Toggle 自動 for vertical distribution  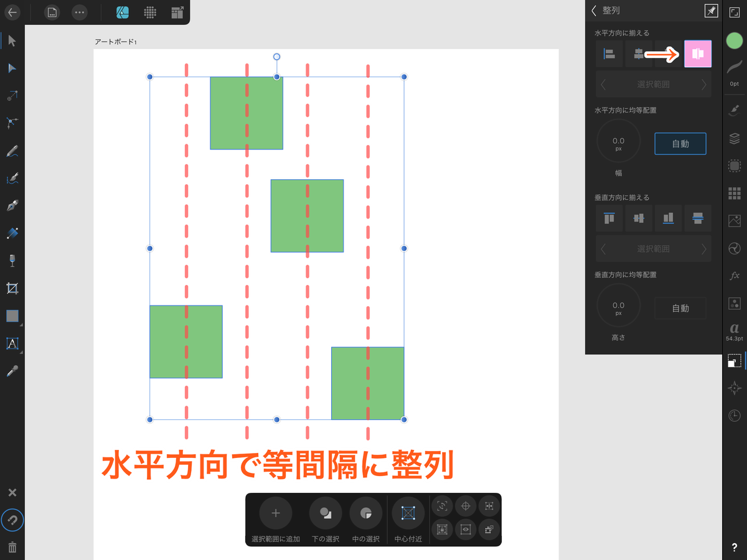point(680,308)
